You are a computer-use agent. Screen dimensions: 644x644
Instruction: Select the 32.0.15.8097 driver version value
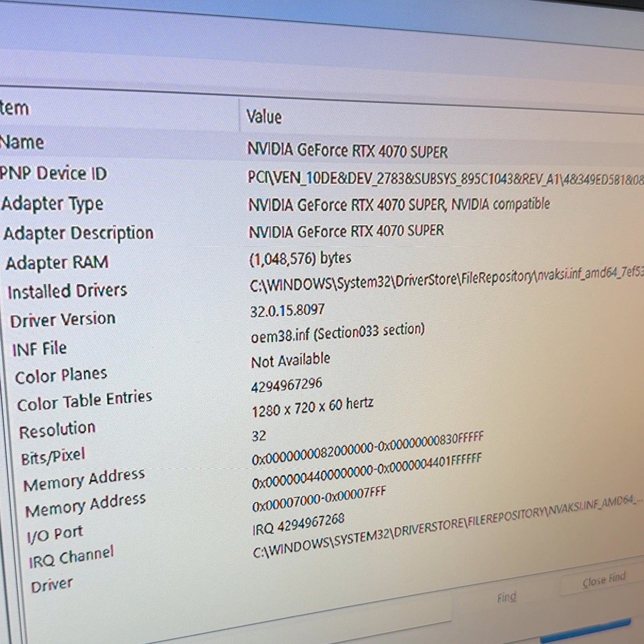287,310
